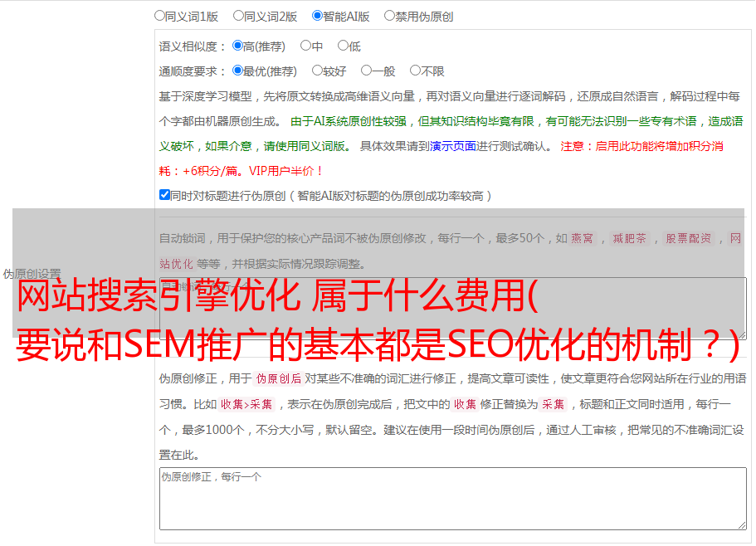This screenshot has height=546, width=756.
Task: Click the 伪原创修正 textarea resize handle
Action: pos(742,525)
